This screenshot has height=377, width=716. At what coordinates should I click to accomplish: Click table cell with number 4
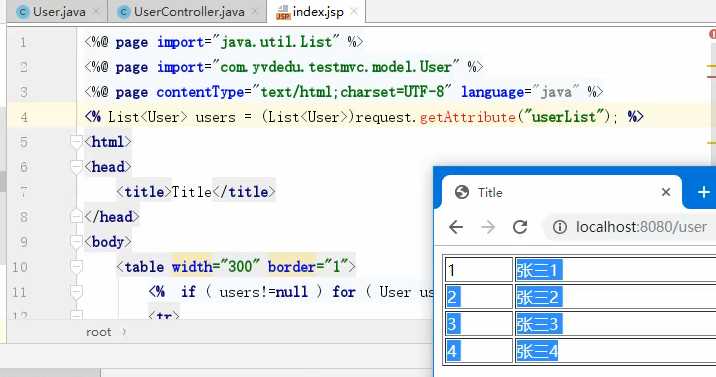pos(479,351)
